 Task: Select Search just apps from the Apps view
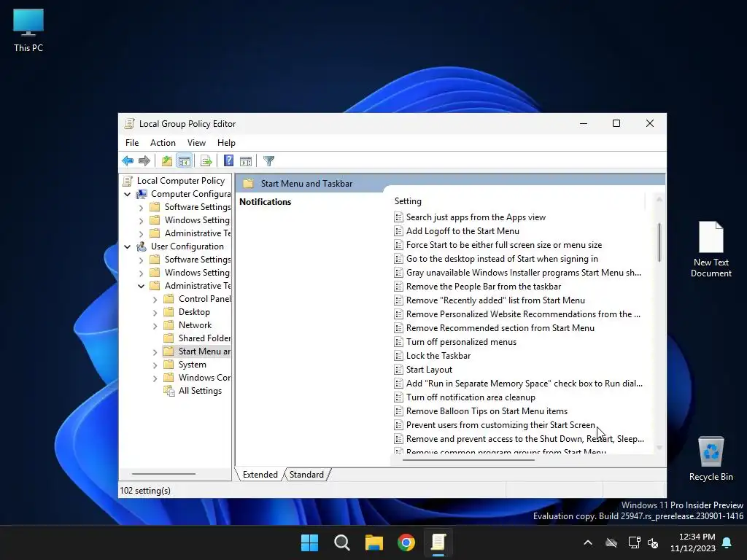[x=476, y=217]
